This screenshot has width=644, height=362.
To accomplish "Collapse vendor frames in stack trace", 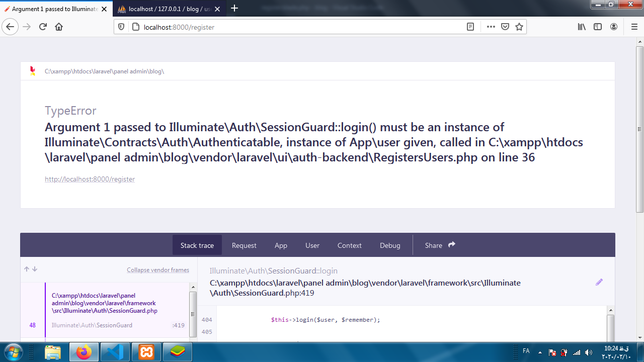I will (158, 270).
